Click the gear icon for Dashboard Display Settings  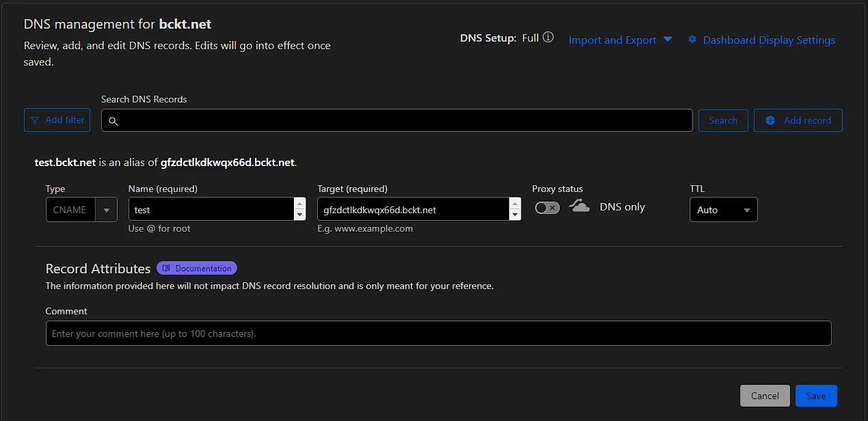(x=692, y=40)
